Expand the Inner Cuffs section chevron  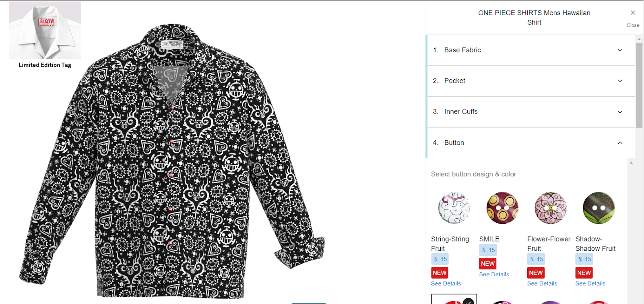(620, 112)
